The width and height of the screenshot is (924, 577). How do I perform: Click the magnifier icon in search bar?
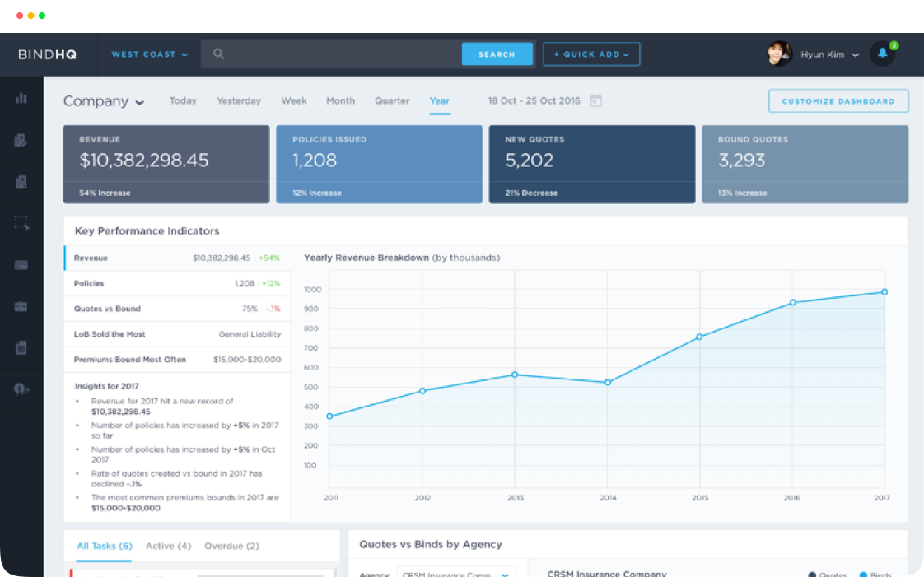click(218, 54)
